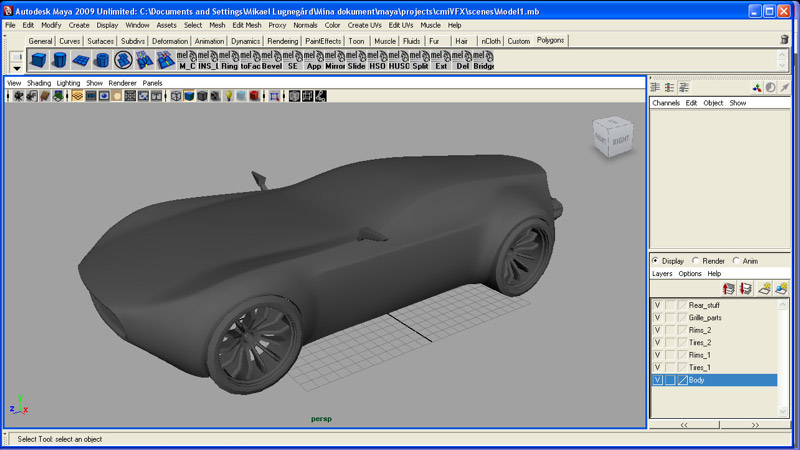This screenshot has height=450, width=800.
Task: Open the shelf options down arrow menu
Action: point(17,68)
